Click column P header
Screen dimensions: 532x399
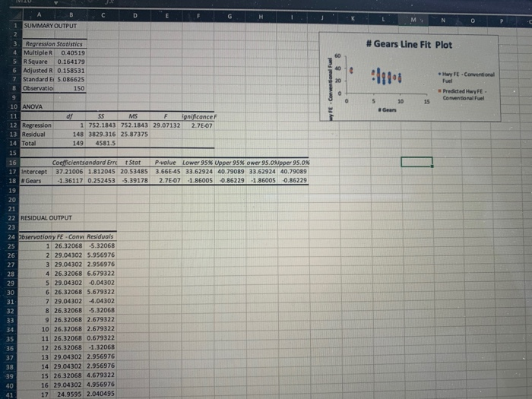pos(502,21)
